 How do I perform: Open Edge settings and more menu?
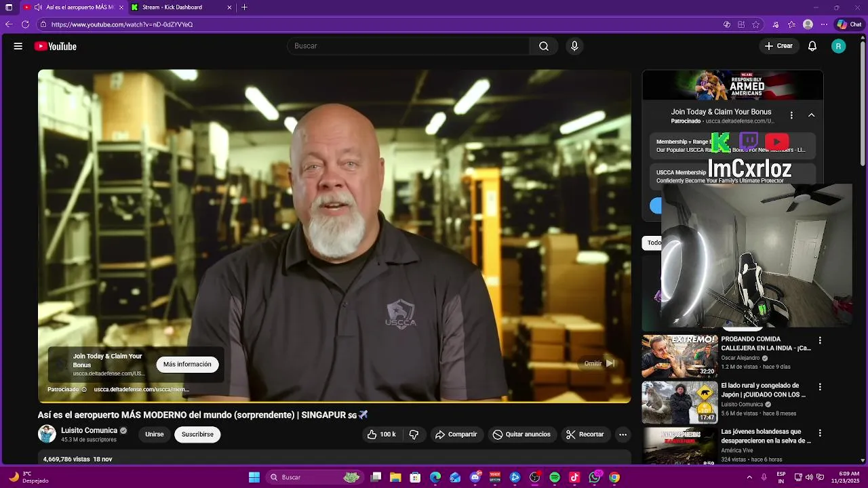(x=824, y=24)
